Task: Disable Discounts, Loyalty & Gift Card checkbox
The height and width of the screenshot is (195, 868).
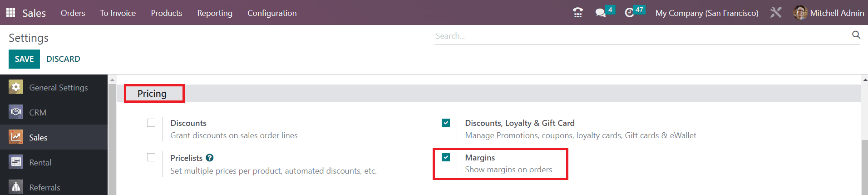Action: click(x=446, y=123)
